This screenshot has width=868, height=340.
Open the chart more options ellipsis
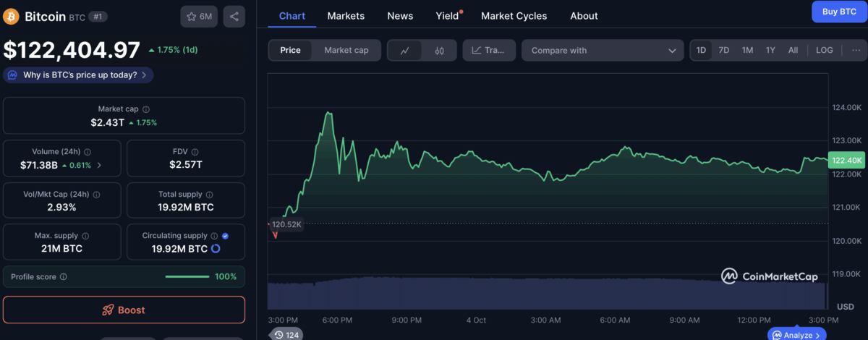[x=856, y=50]
